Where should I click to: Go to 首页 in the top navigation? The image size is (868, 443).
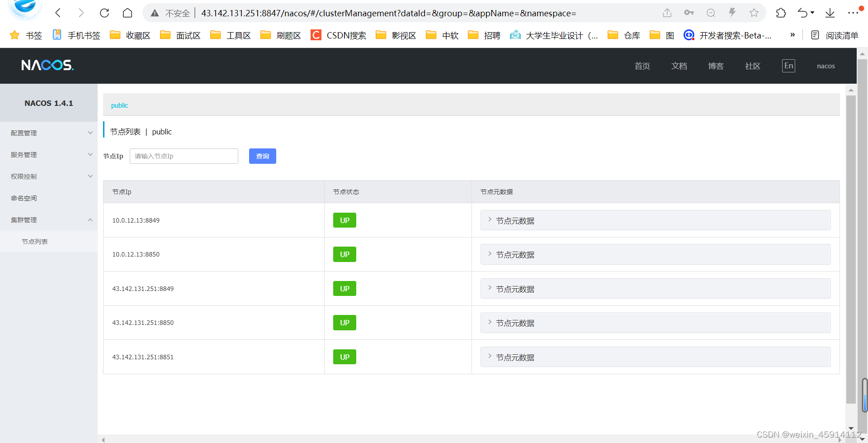point(642,66)
